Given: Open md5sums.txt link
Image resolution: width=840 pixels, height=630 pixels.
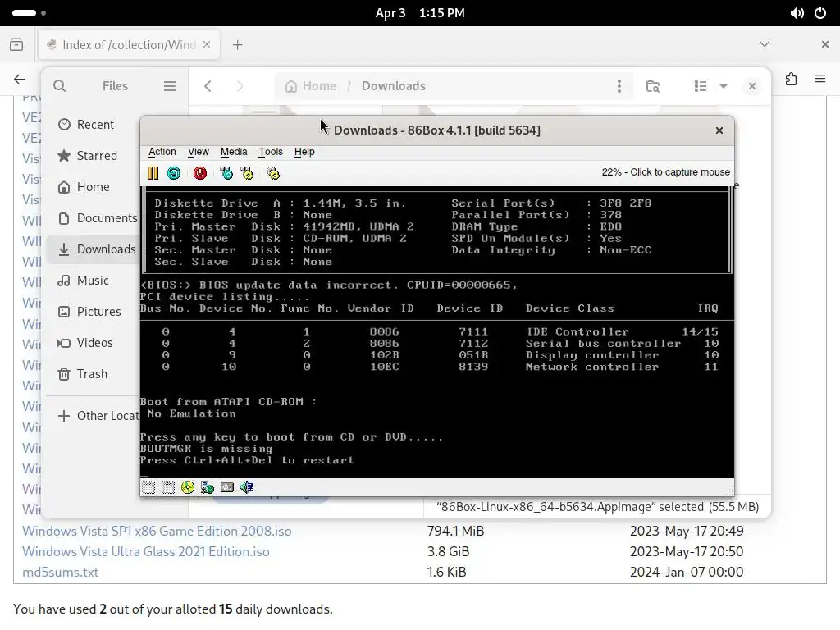Looking at the screenshot, I should tap(61, 572).
